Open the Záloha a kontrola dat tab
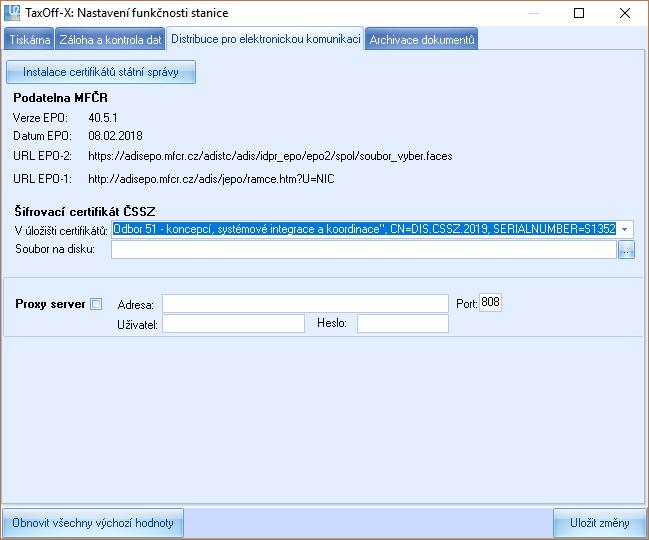This screenshot has height=540, width=649. [110, 39]
